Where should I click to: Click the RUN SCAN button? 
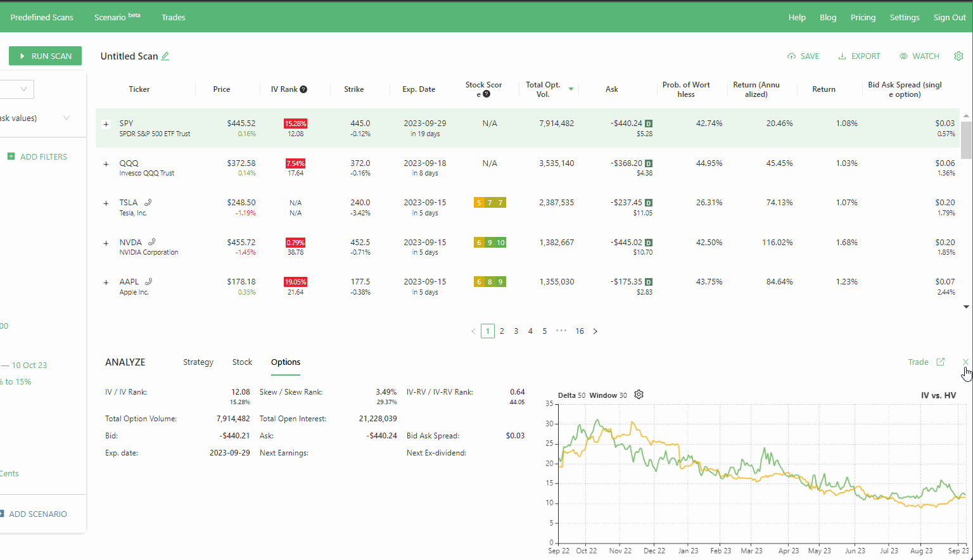[45, 56]
